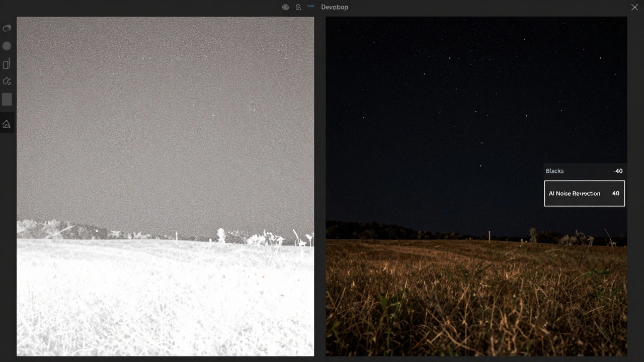The width and height of the screenshot is (644, 362).
Task: Click the small blue indicator in the top bar
Action: click(x=311, y=7)
